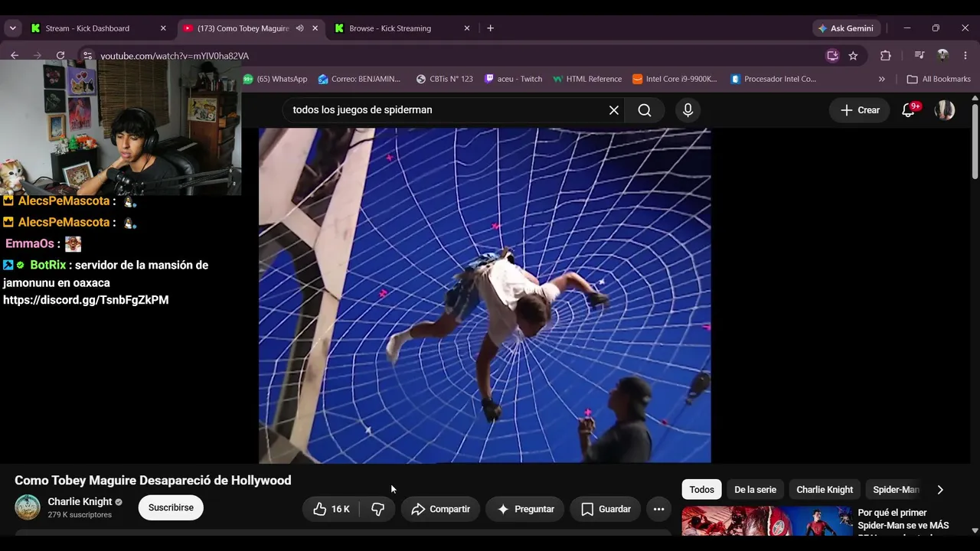Open the recommended Spider-Man video thumbnail
This screenshot has width=980, height=551.
tap(767, 520)
